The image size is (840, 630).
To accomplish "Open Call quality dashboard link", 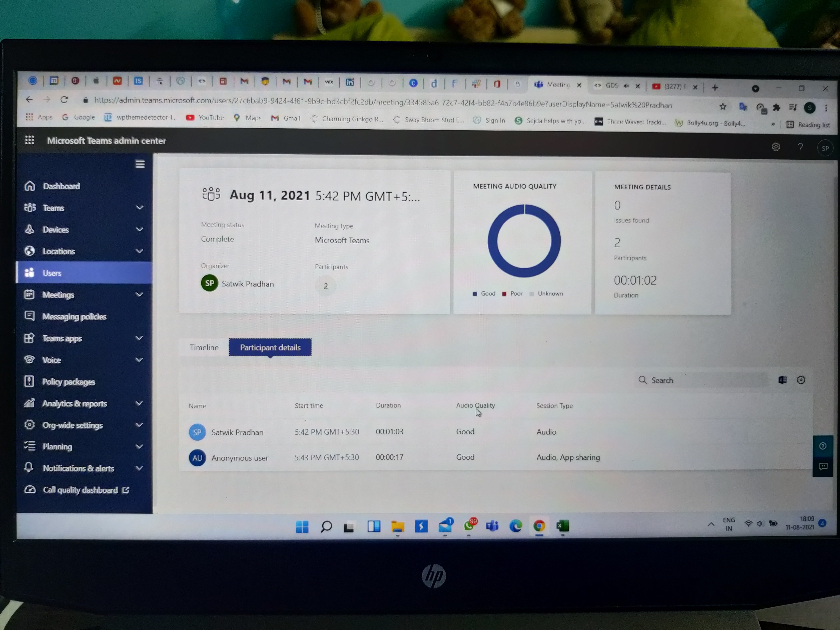I will click(x=80, y=490).
